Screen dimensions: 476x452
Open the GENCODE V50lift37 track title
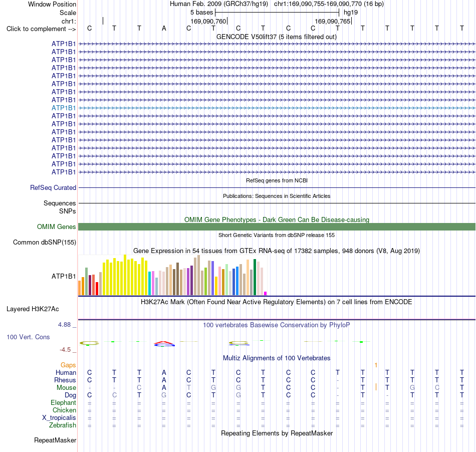[x=277, y=37]
